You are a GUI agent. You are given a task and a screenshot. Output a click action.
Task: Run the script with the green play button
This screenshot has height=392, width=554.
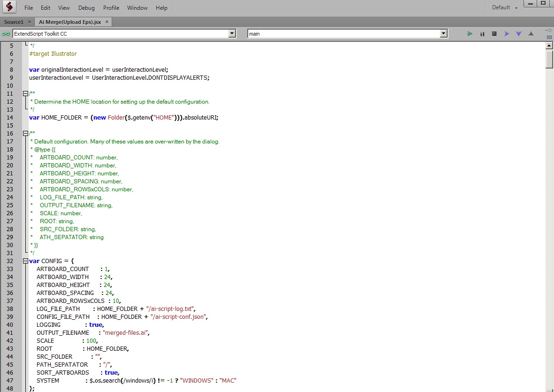[470, 34]
